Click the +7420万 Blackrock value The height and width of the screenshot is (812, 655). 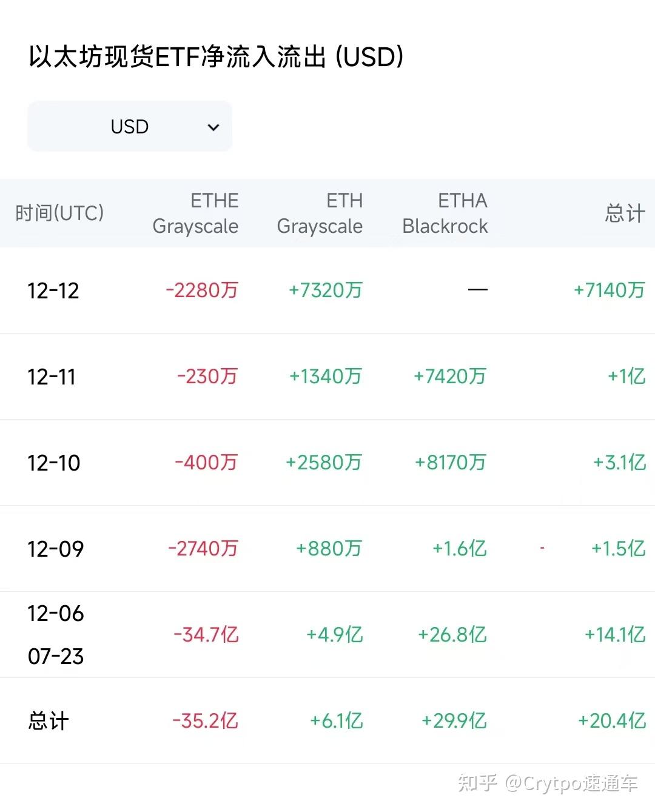[450, 377]
